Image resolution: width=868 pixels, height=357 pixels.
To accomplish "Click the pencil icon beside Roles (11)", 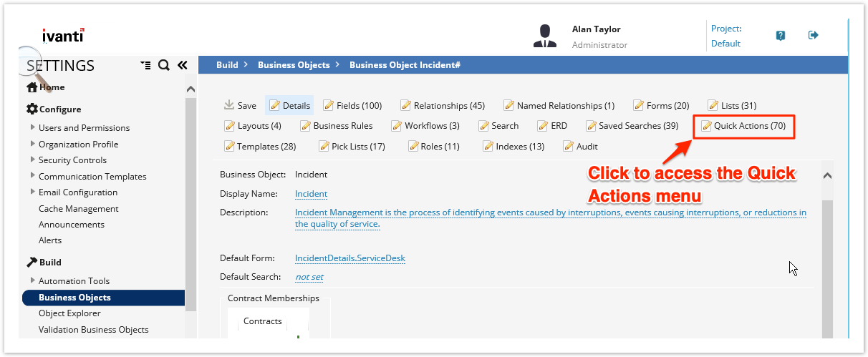I will tap(414, 147).
